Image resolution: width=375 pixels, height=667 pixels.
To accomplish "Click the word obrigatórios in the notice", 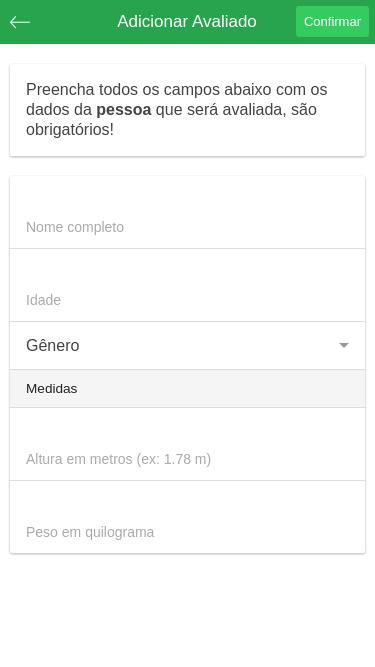I will coord(68,130).
